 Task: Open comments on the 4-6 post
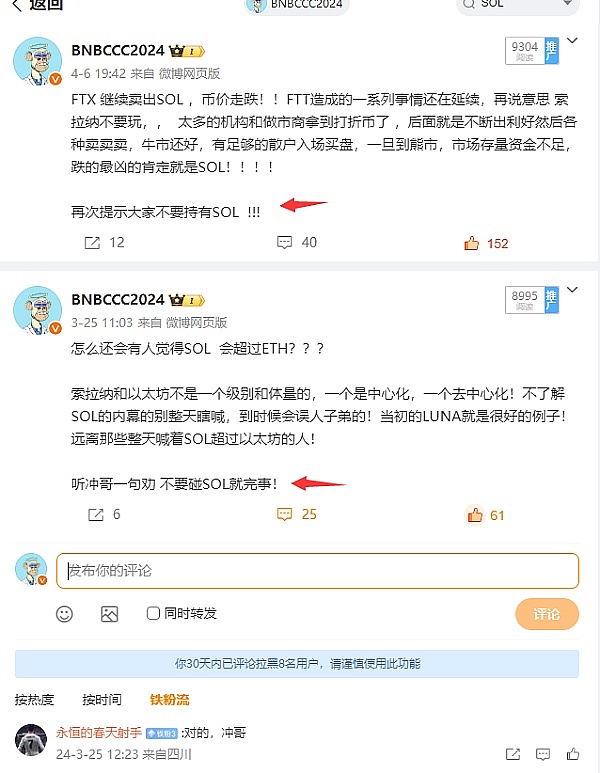click(x=284, y=243)
